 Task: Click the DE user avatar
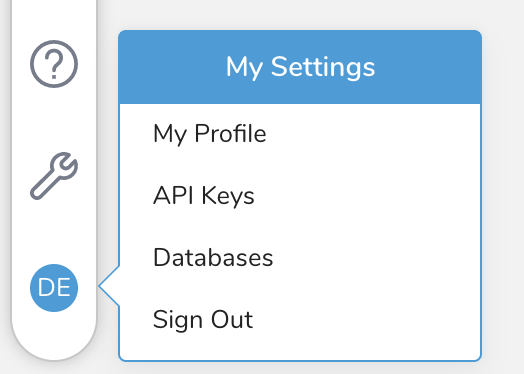tap(54, 288)
